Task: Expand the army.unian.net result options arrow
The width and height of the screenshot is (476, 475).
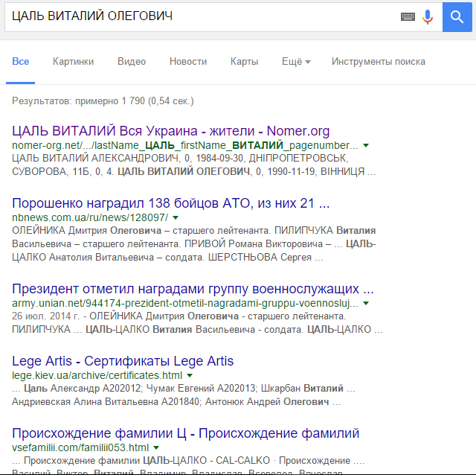Action: pos(366,303)
